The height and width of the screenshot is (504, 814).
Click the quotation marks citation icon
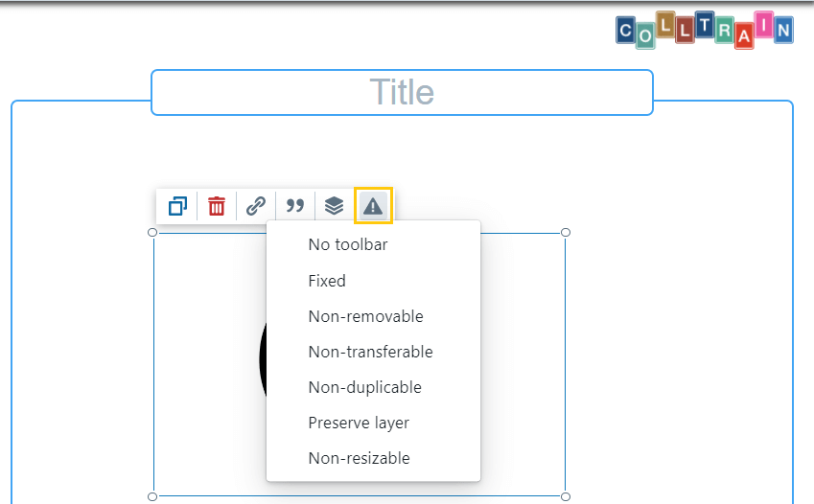click(x=295, y=206)
